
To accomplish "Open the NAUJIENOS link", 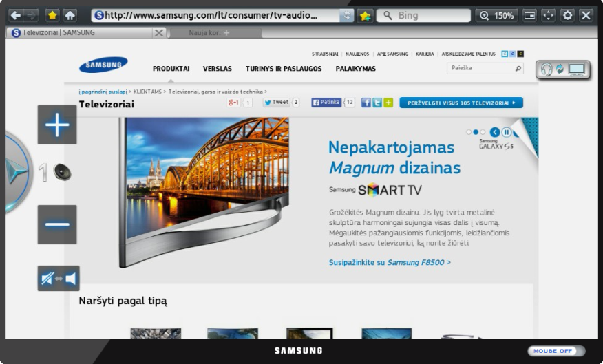I will [357, 54].
